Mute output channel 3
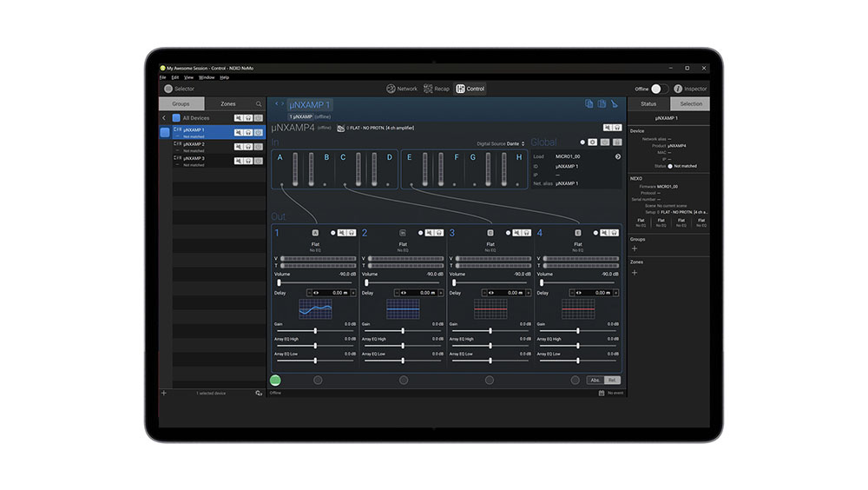868x490 pixels. [516, 233]
